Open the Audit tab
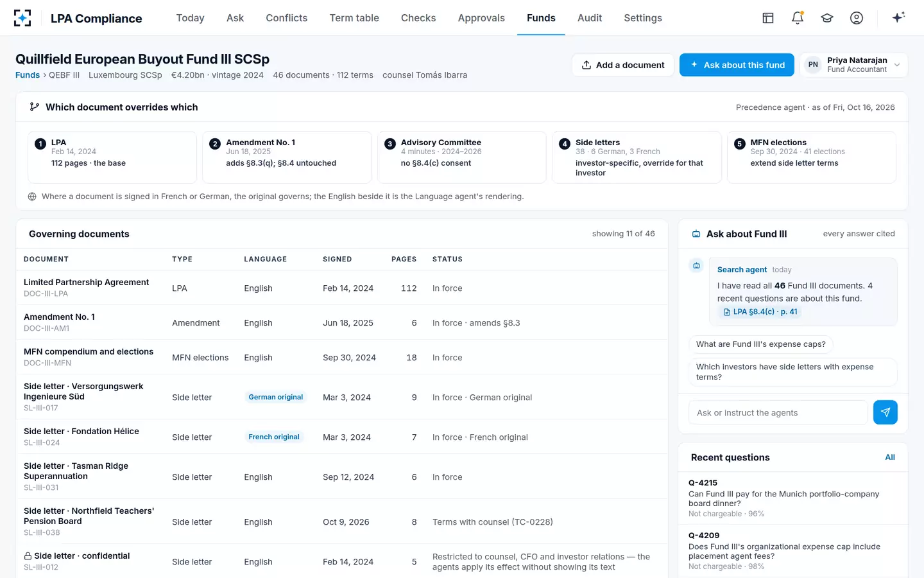This screenshot has height=578, width=924. point(590,18)
